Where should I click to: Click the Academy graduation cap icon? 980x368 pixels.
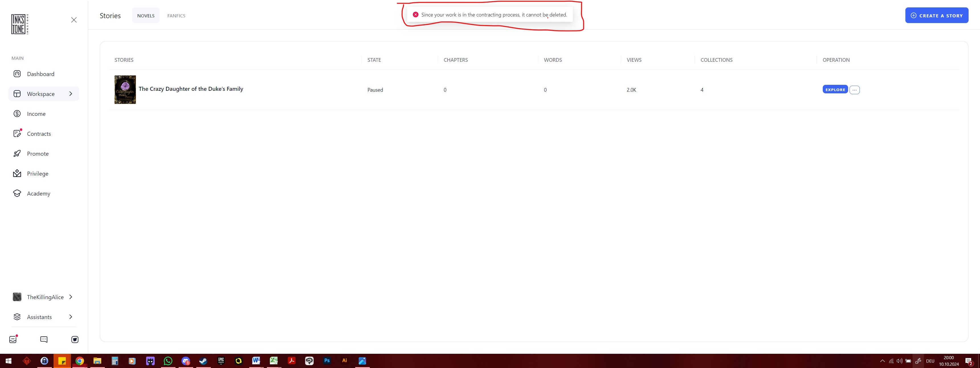click(17, 194)
